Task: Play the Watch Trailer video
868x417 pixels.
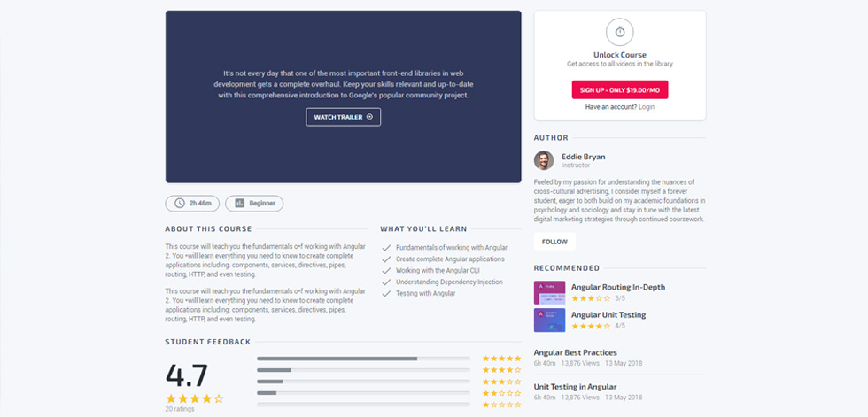Action: click(x=344, y=117)
